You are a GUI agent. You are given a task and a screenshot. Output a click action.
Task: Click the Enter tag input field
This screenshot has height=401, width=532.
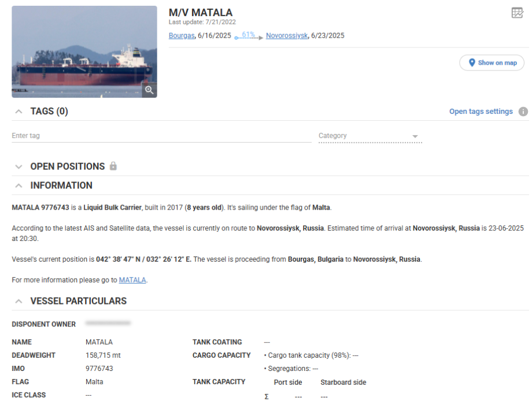pyautogui.click(x=161, y=136)
